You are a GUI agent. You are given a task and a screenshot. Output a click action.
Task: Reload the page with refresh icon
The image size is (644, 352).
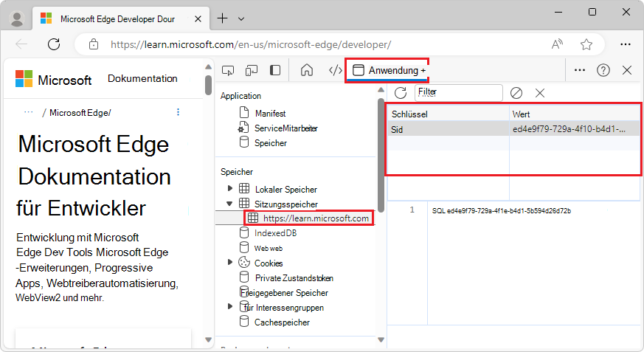coord(54,44)
